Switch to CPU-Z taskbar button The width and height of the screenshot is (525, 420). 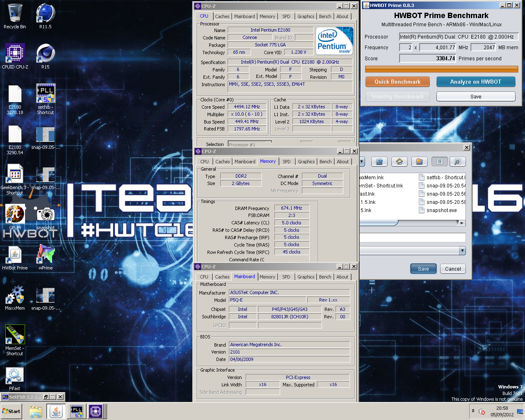[96, 411]
